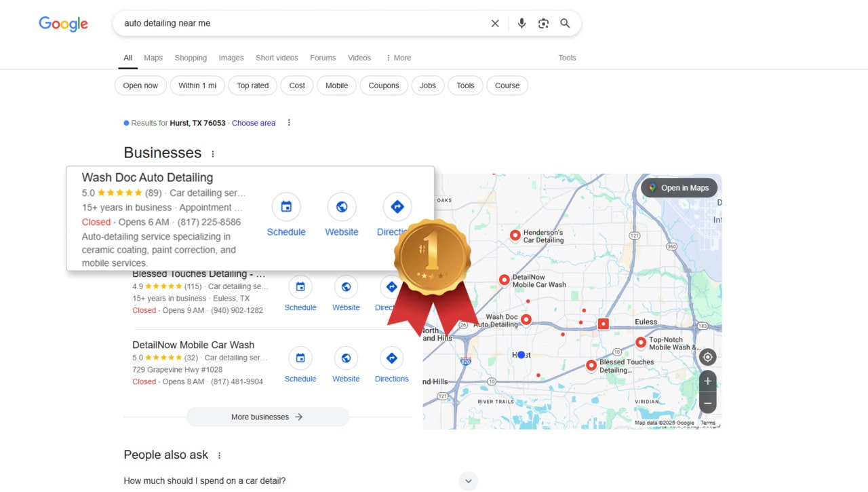Open options dots beside People also ask

point(219,455)
